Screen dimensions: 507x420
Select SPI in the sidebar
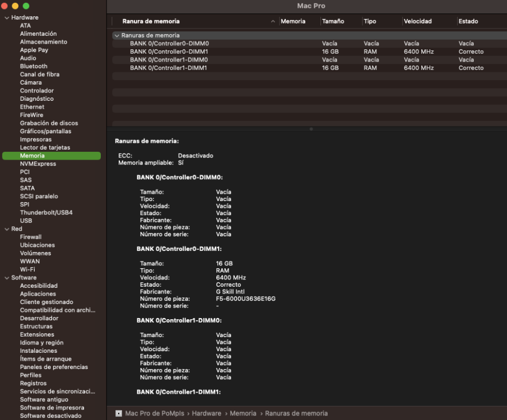click(25, 204)
